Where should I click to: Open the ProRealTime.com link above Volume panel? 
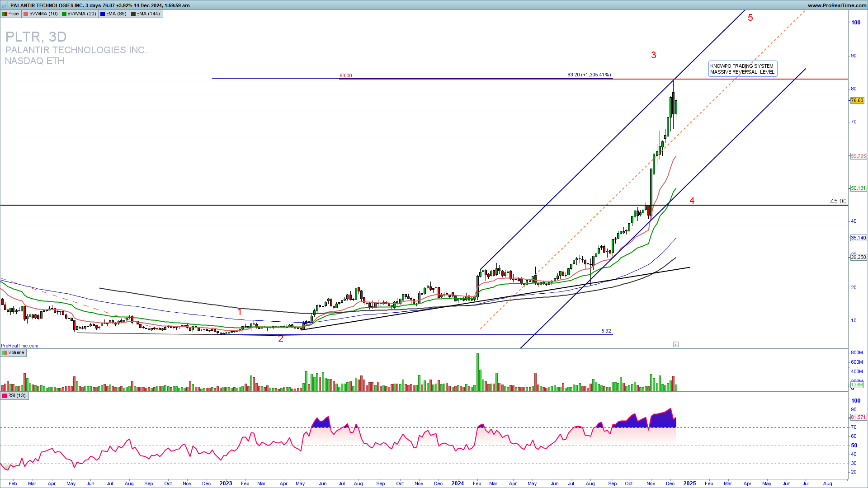click(x=19, y=346)
